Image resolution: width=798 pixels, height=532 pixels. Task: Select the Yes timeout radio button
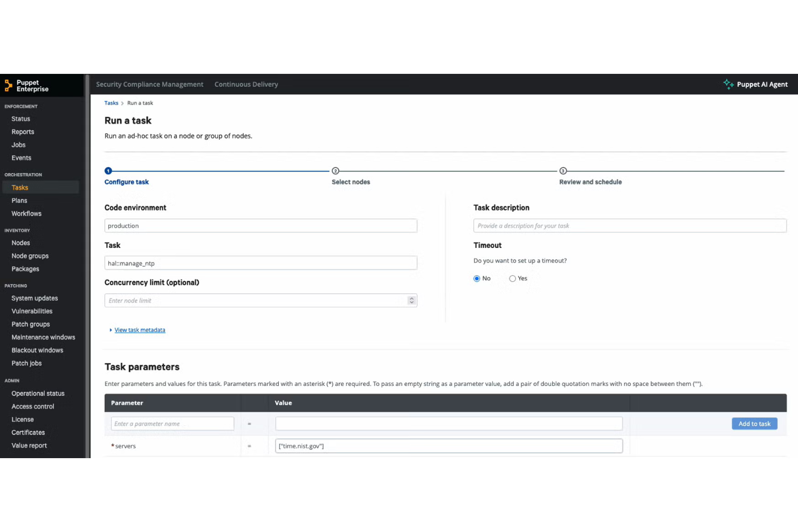pyautogui.click(x=513, y=278)
